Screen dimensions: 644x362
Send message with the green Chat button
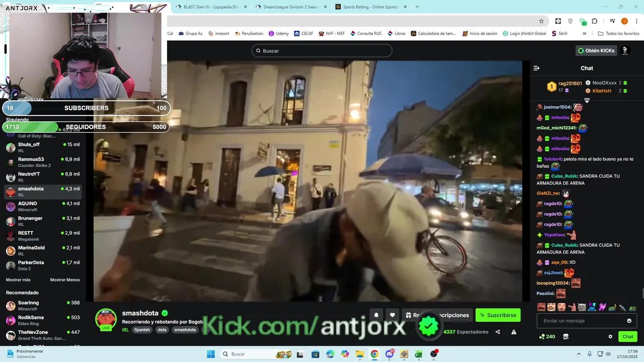(x=628, y=337)
